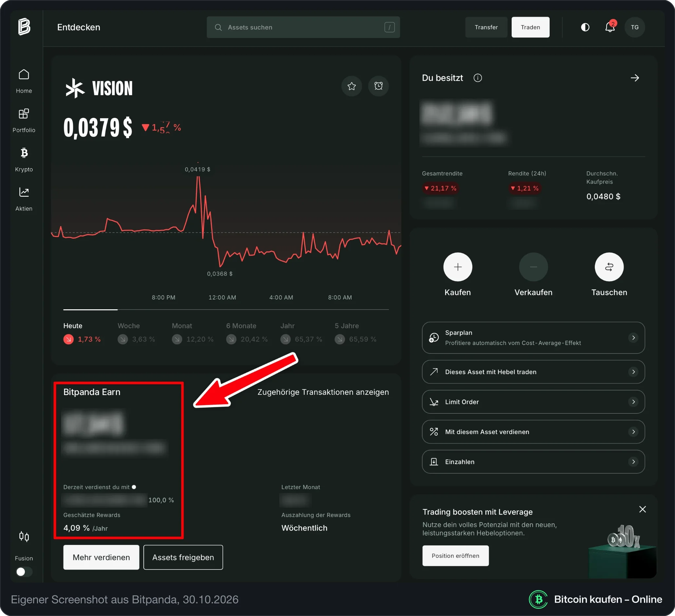Open the Aktien section
675x616 pixels.
pyautogui.click(x=24, y=199)
